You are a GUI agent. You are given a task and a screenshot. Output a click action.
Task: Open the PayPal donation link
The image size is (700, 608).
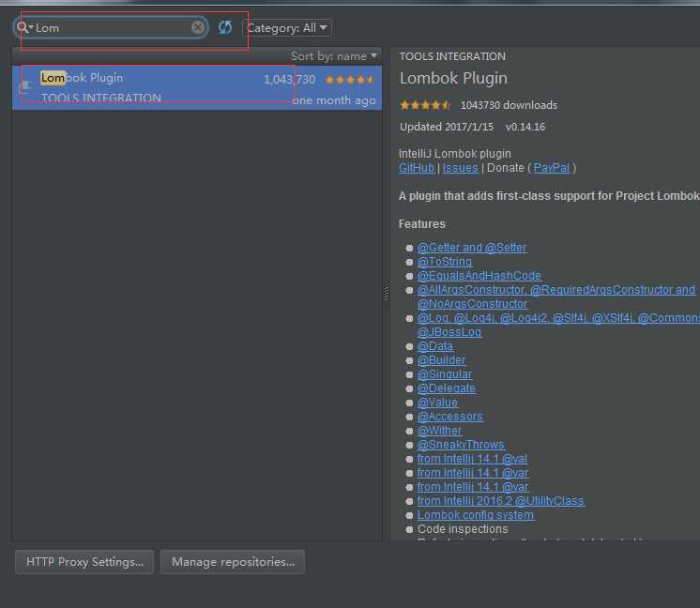tap(552, 168)
